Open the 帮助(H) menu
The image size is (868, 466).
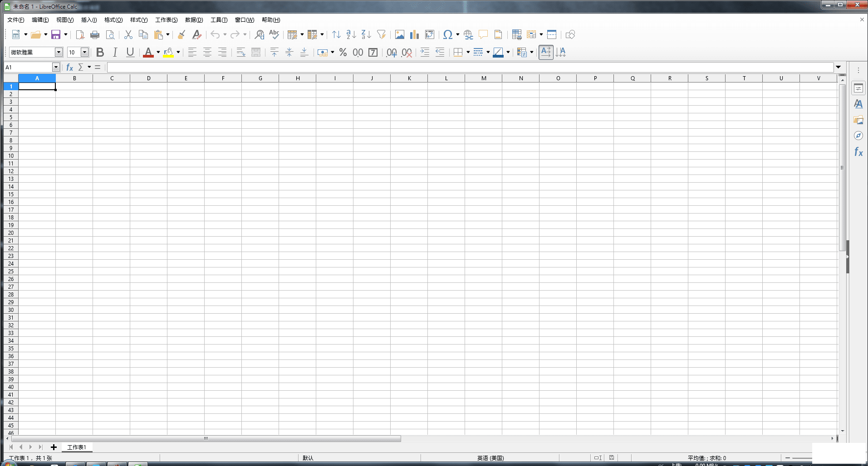pyautogui.click(x=271, y=20)
